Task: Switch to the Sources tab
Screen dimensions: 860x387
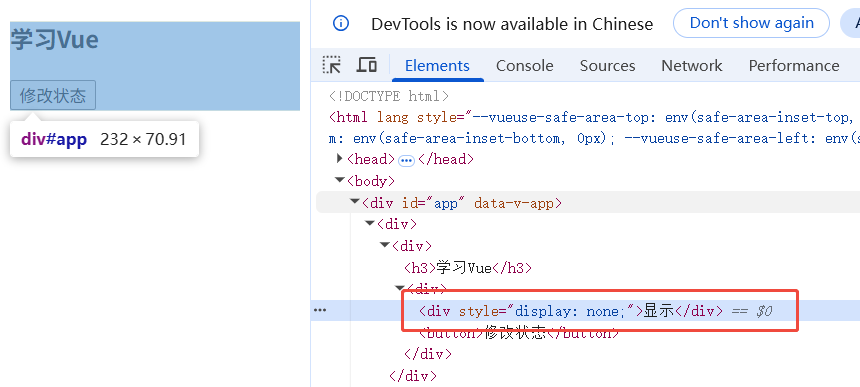Action: 607,66
